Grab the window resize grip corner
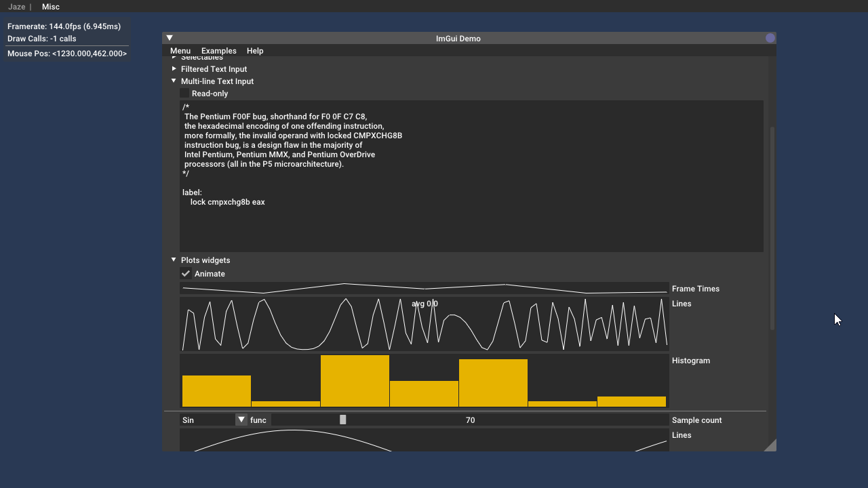Viewport: 868px width, 488px height. [x=770, y=445]
